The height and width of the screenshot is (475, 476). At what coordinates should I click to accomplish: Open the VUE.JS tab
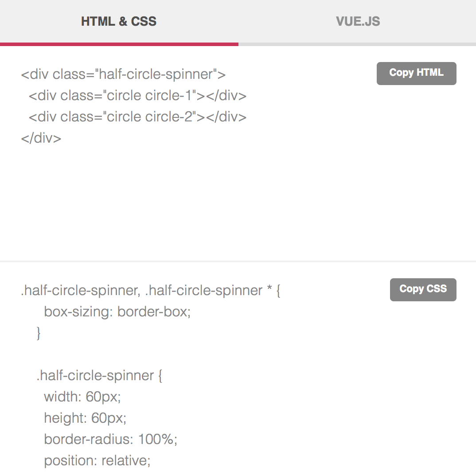tap(358, 21)
